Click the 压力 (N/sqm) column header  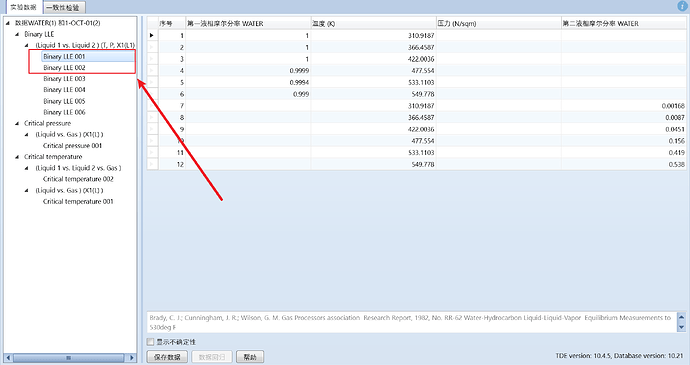pyautogui.click(x=499, y=23)
